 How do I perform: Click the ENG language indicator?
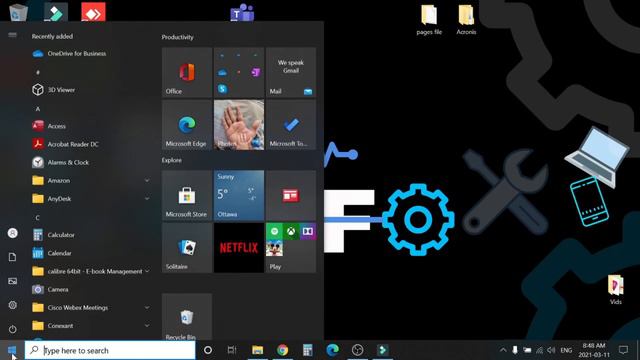coord(566,350)
